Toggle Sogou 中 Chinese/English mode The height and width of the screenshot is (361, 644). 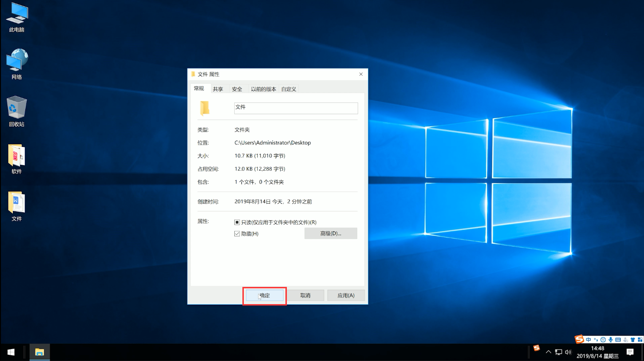click(x=589, y=339)
